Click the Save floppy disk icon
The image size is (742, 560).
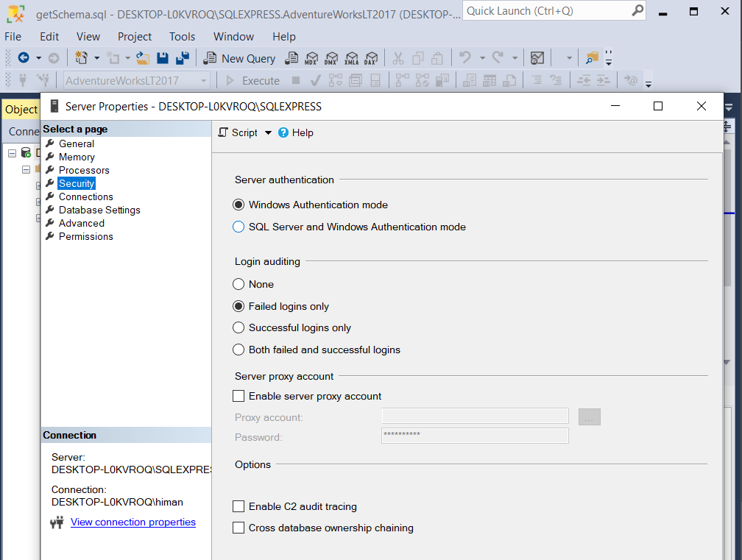162,57
